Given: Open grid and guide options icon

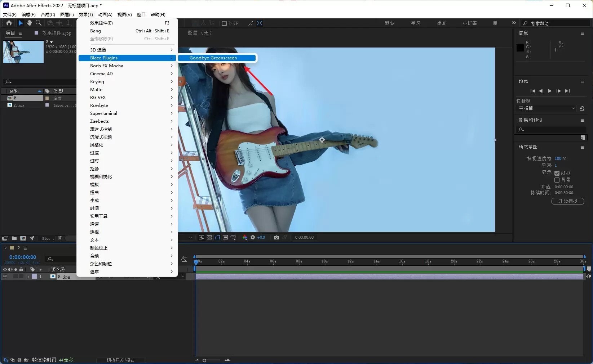Looking at the screenshot, I should tap(233, 237).
